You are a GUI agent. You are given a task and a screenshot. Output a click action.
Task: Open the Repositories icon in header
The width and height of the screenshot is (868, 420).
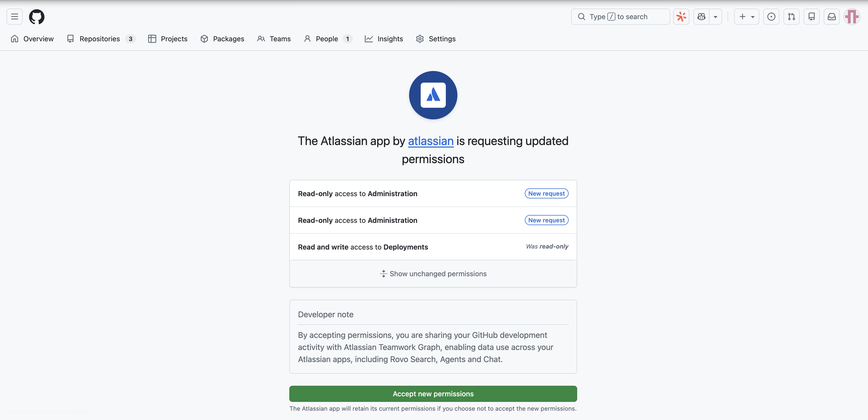point(811,17)
